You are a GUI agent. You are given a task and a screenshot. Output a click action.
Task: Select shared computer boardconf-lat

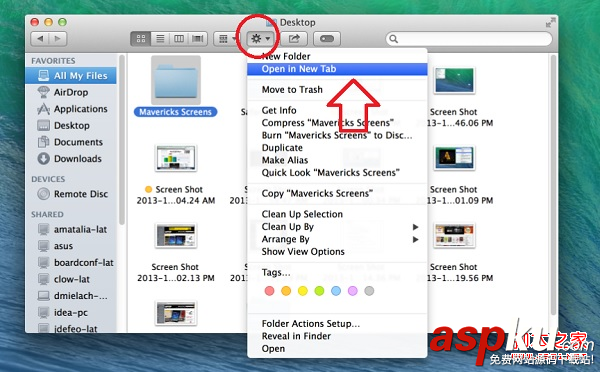71,263
